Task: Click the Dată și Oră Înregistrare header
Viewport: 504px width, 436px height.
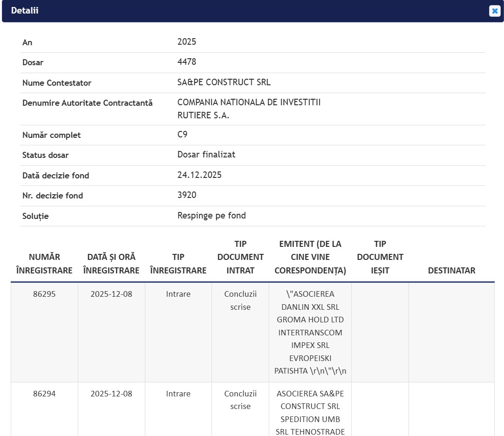Action: (x=111, y=264)
